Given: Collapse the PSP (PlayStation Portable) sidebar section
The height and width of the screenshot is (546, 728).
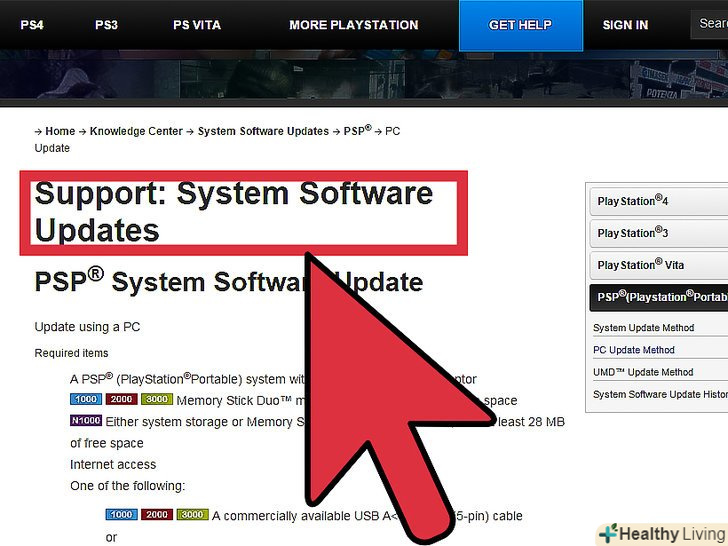Looking at the screenshot, I should pos(659,297).
